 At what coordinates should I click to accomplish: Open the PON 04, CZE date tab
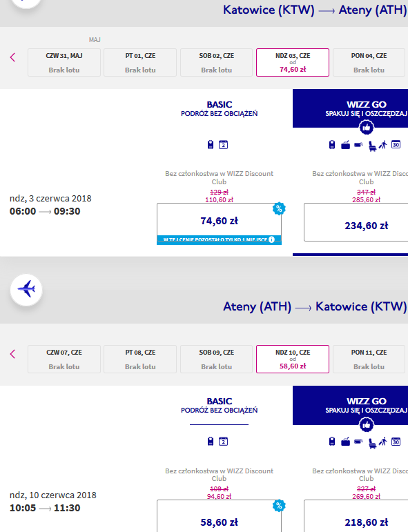tap(369, 62)
